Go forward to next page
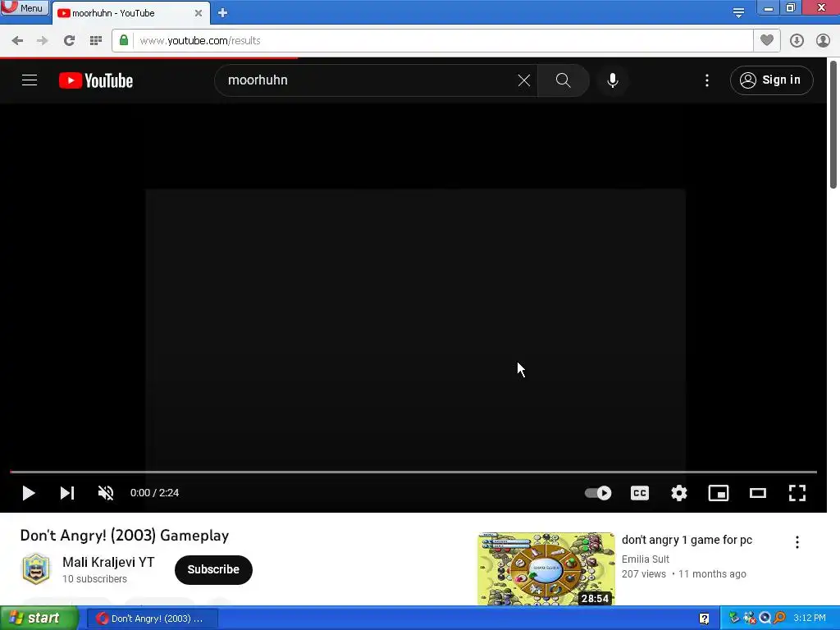The width and height of the screenshot is (840, 630). pyautogui.click(x=43, y=41)
